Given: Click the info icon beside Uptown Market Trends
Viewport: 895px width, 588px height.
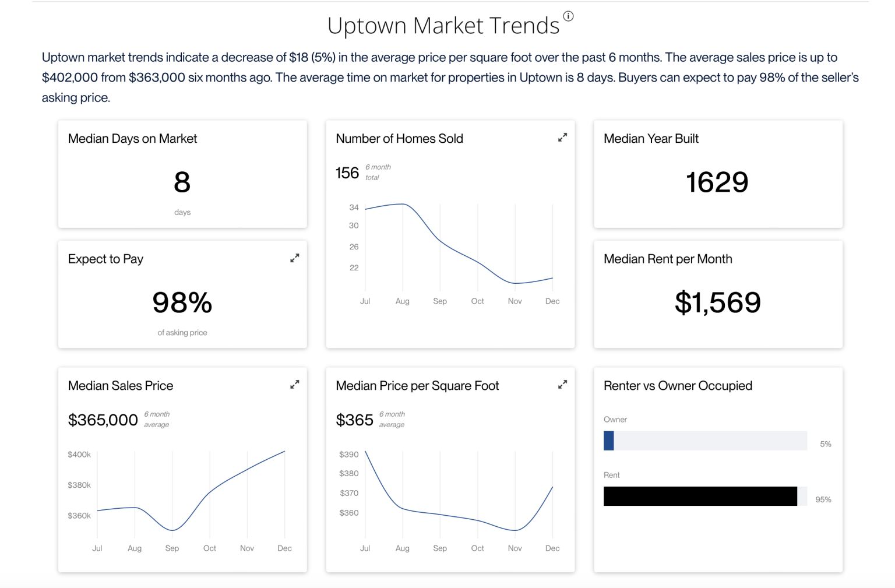Looking at the screenshot, I should coord(568,16).
